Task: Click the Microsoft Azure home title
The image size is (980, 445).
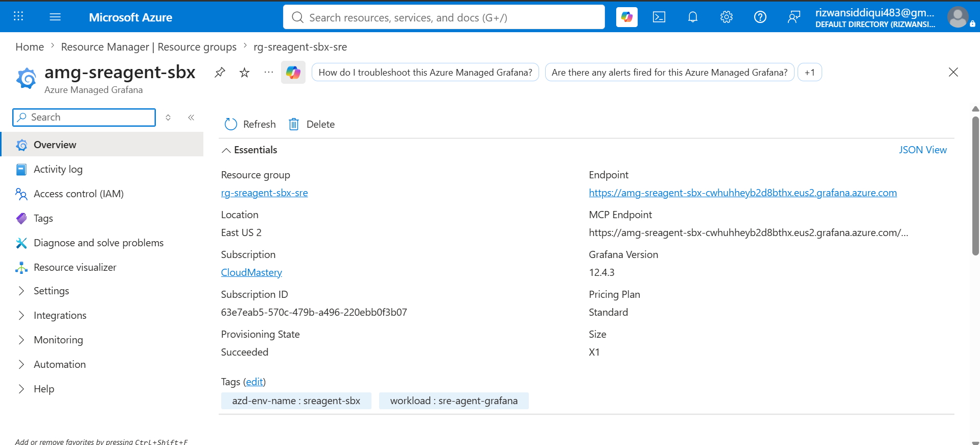Action: click(130, 17)
